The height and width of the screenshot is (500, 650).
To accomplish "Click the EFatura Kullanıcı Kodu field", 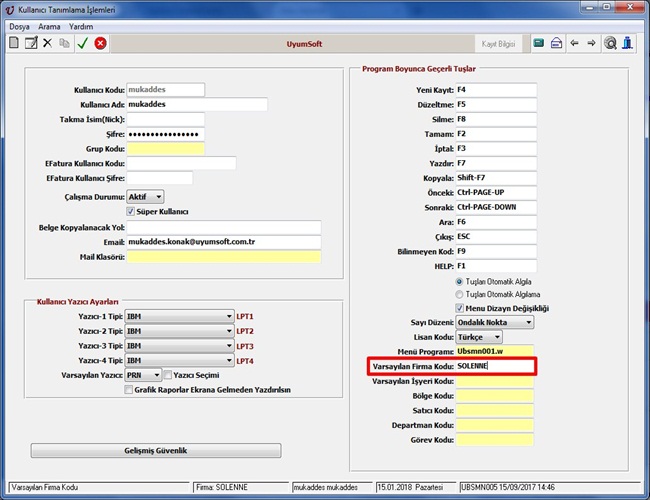I will 181,163.
